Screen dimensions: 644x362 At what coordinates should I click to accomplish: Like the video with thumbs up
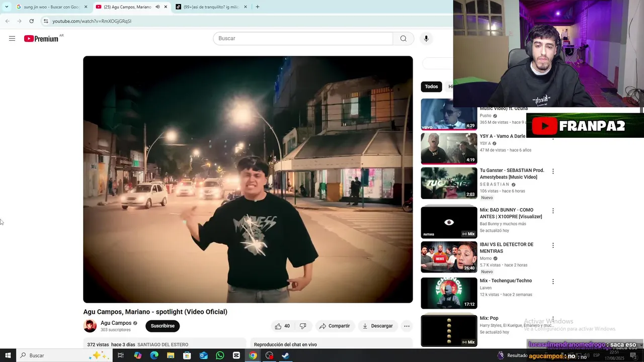282,326
